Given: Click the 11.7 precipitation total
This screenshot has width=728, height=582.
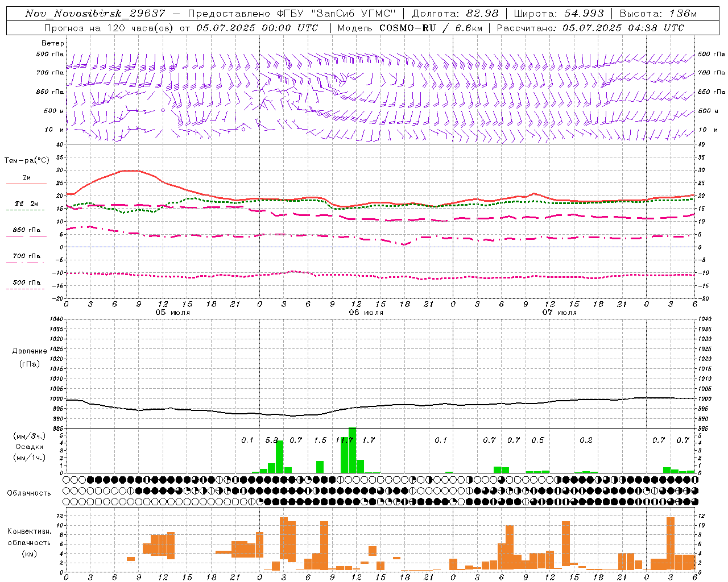Looking at the screenshot, I should coord(345,440).
